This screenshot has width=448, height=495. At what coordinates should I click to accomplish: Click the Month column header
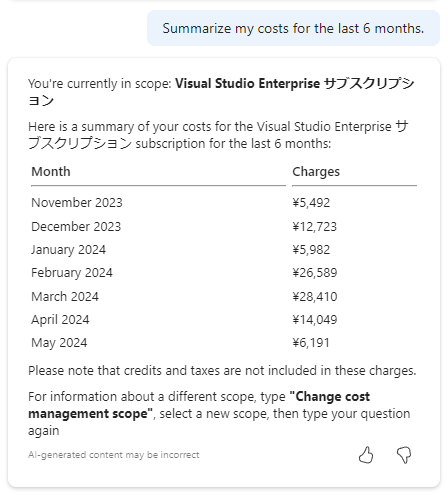(51, 172)
